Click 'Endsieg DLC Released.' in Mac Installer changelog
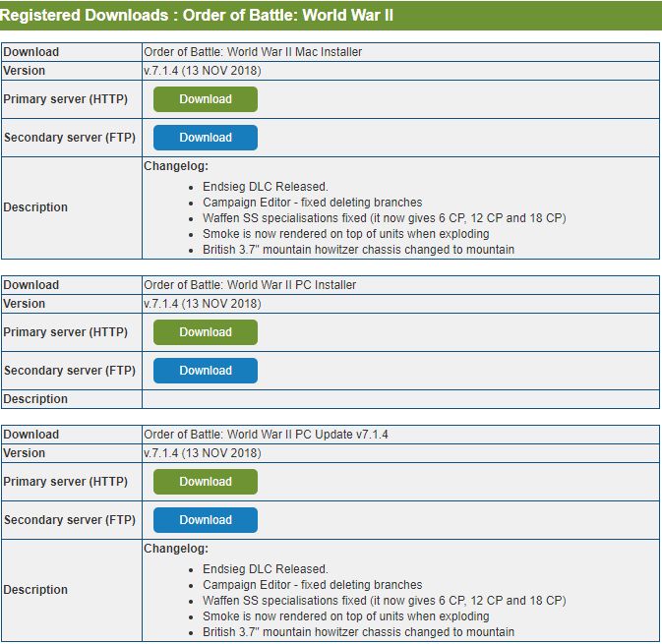Viewport: 662px width, 644px height. click(266, 187)
